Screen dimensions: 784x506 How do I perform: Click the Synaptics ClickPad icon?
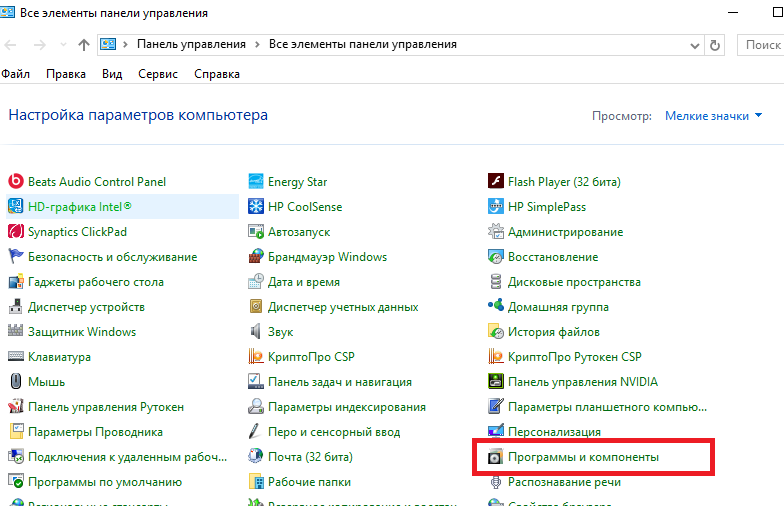click(16, 232)
